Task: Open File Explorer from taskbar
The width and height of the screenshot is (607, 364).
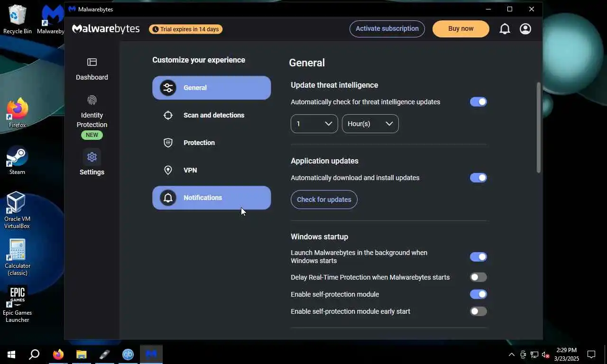Action: (82, 354)
